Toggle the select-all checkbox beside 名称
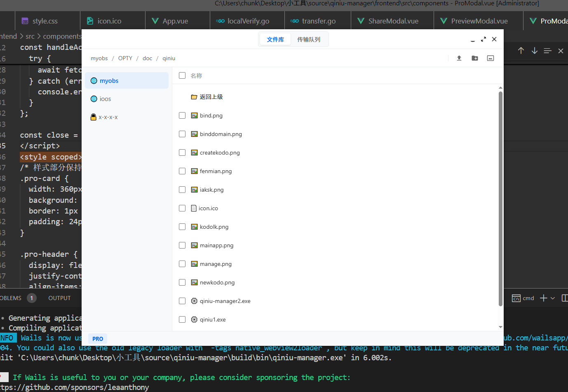The width and height of the screenshot is (568, 392). 182,75
